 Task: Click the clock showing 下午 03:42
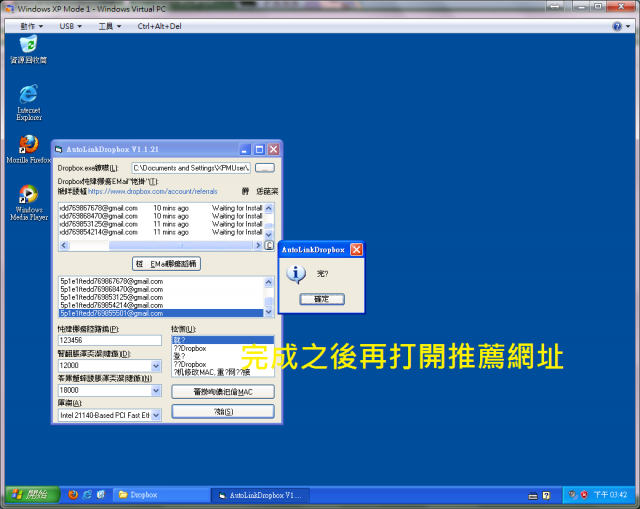point(610,495)
